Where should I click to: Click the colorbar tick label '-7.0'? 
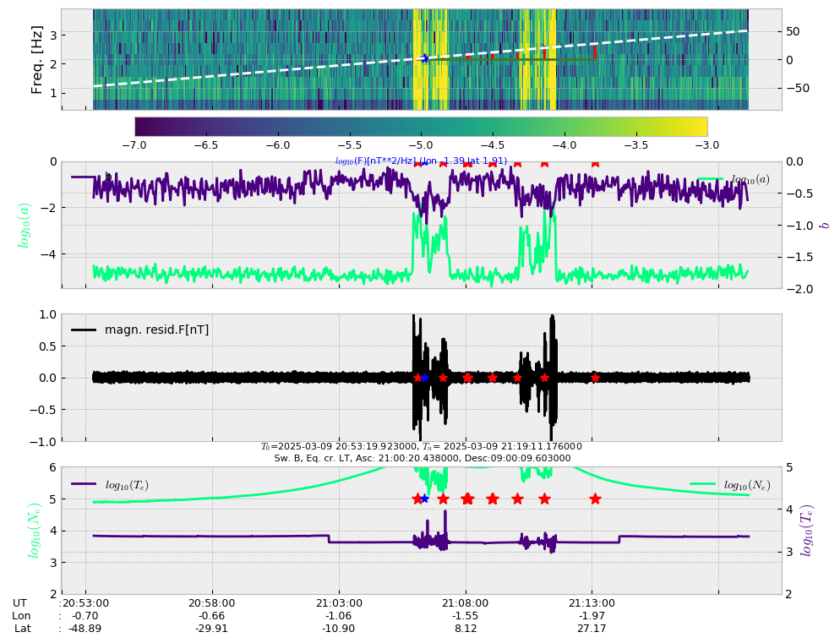click(134, 145)
